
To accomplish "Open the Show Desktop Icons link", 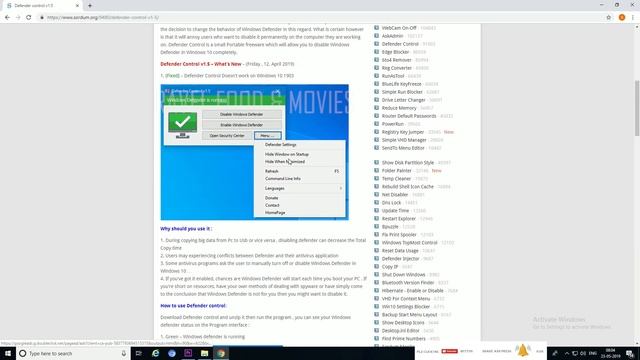I will (x=403, y=322).
